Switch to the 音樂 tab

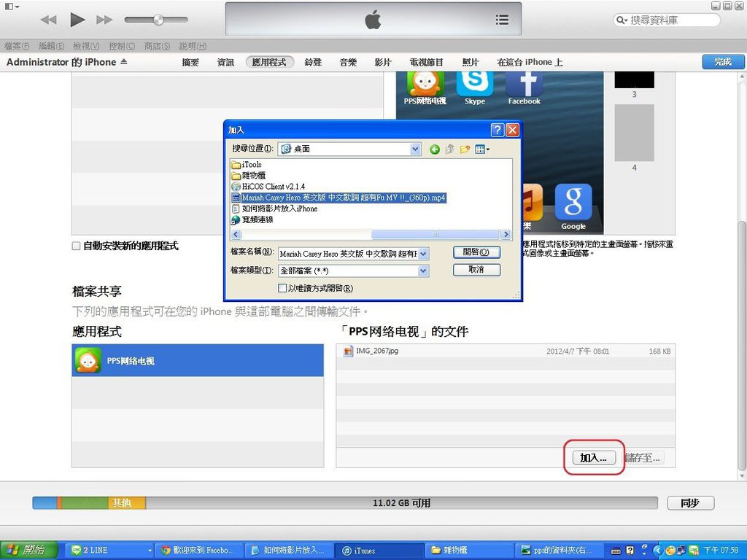pyautogui.click(x=348, y=62)
